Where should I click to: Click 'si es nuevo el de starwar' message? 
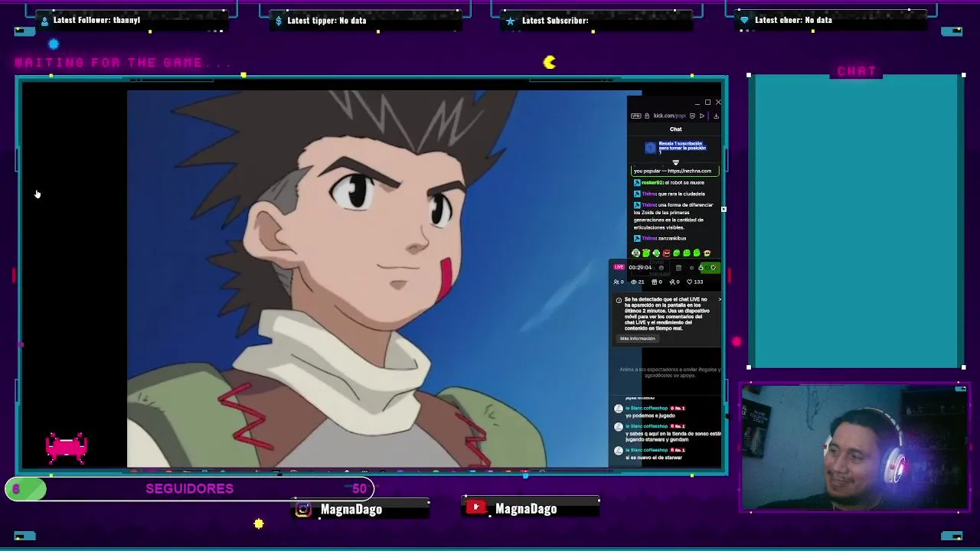click(x=654, y=457)
